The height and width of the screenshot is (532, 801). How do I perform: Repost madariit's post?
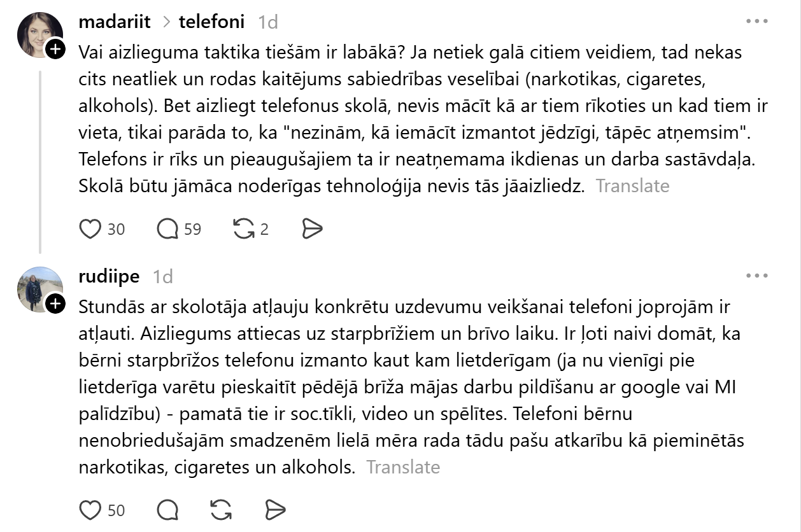pyautogui.click(x=244, y=229)
